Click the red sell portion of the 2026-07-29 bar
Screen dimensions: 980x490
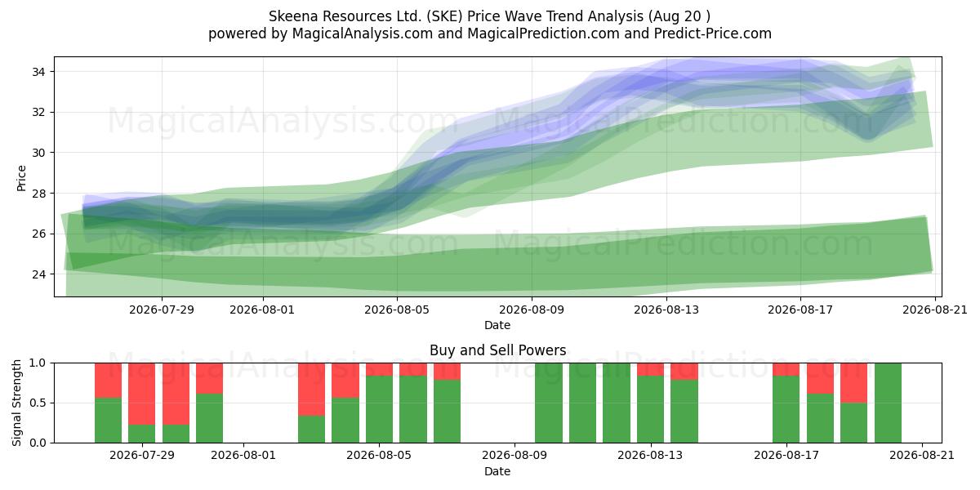click(x=142, y=394)
